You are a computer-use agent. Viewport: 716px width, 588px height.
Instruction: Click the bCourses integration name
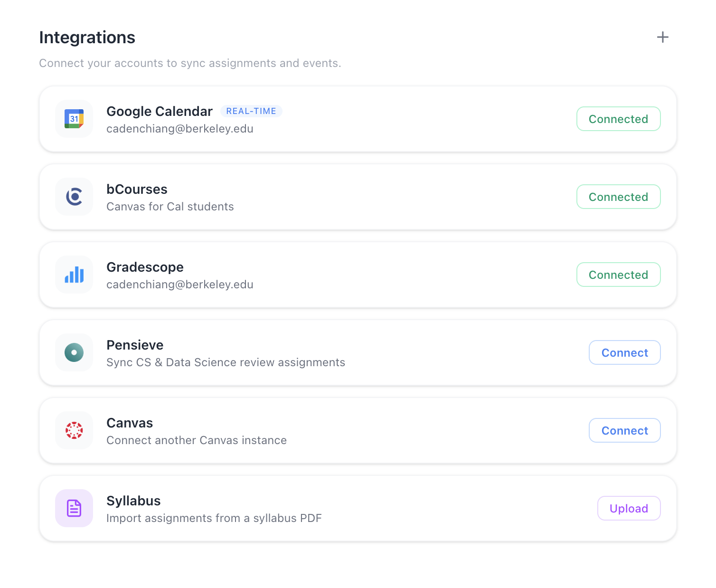point(137,189)
